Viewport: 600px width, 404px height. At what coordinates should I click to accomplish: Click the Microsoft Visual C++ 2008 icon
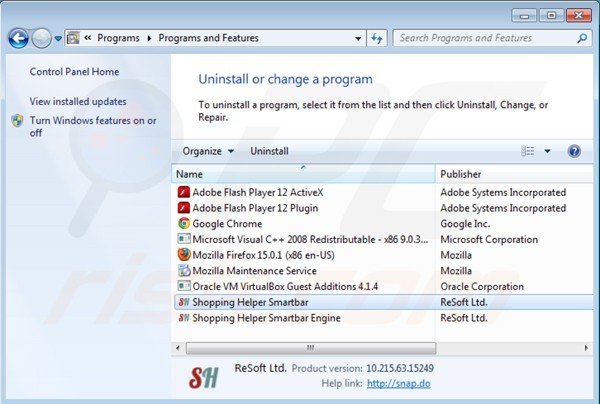point(184,239)
